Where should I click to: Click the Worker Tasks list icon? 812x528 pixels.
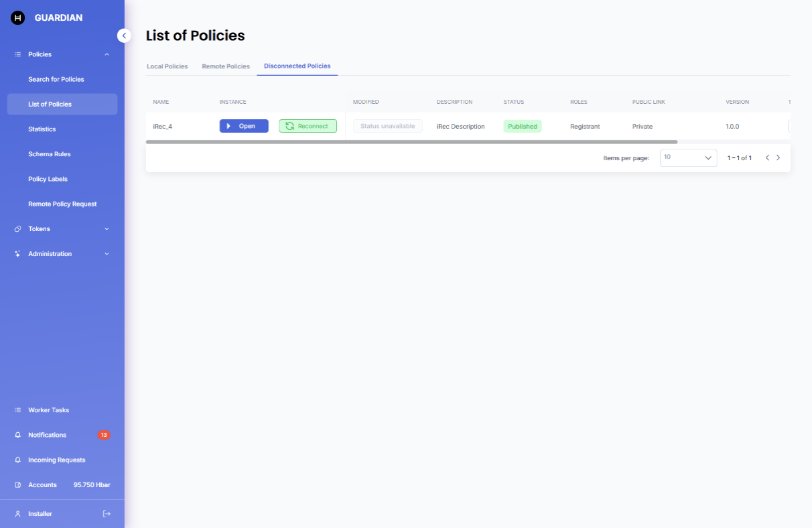18,410
